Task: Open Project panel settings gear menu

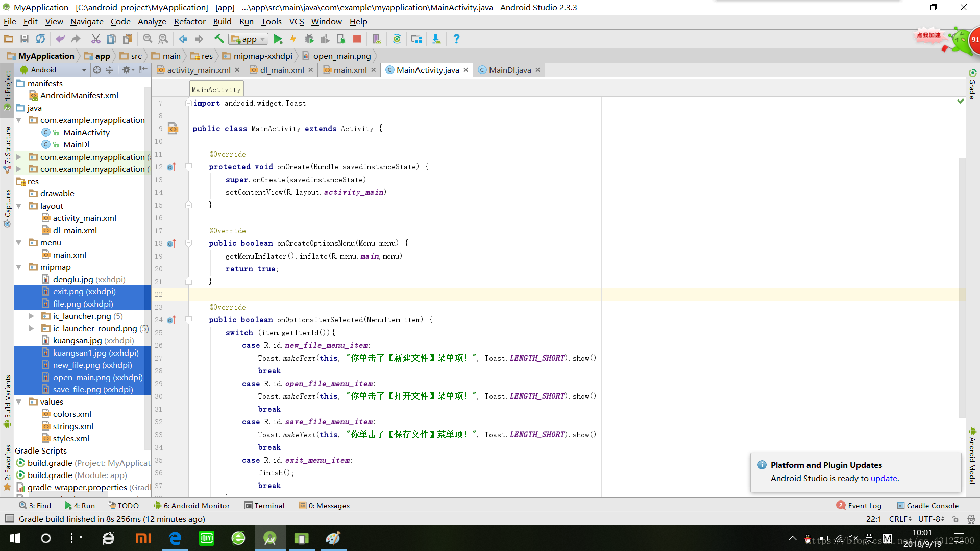Action: coord(127,70)
